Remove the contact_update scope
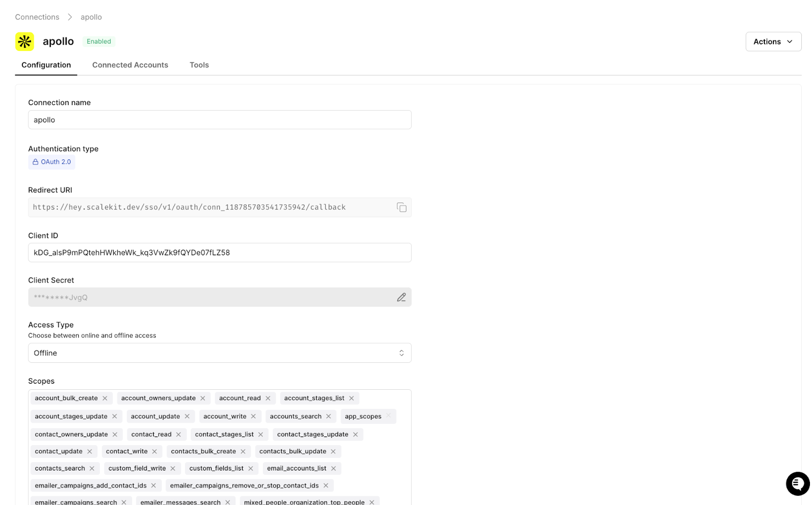 [x=90, y=451]
